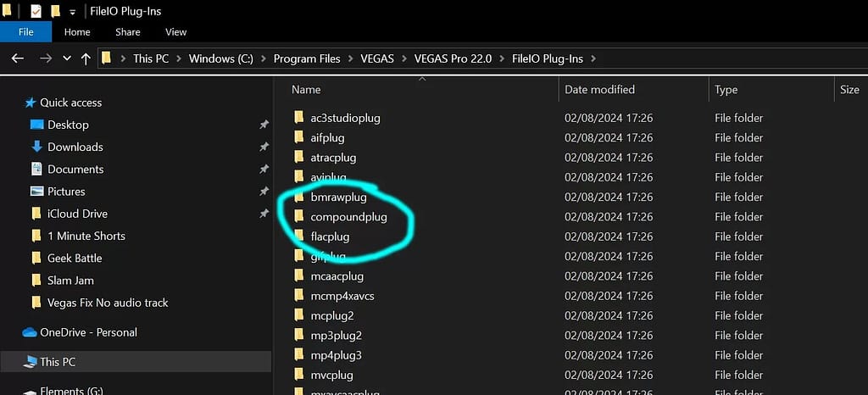Click VEGAS Pro 22.0 breadcrumb
This screenshot has width=868, height=395.
pos(453,58)
